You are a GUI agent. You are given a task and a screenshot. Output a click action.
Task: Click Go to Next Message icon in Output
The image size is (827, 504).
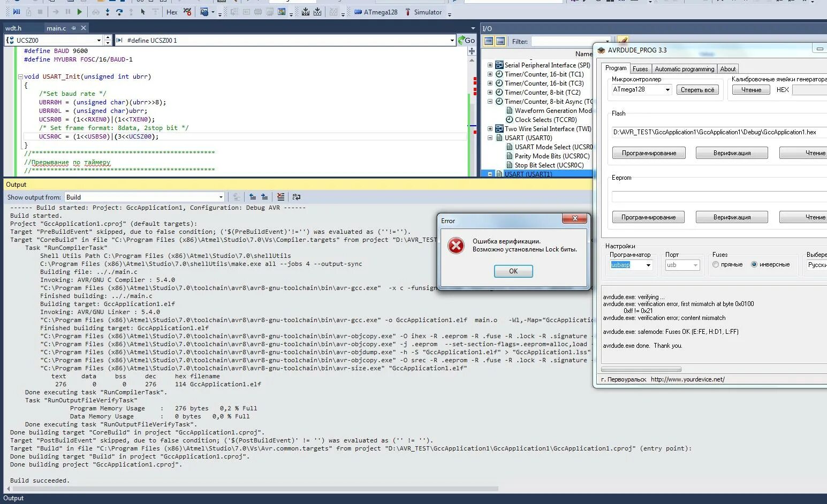pos(264,197)
